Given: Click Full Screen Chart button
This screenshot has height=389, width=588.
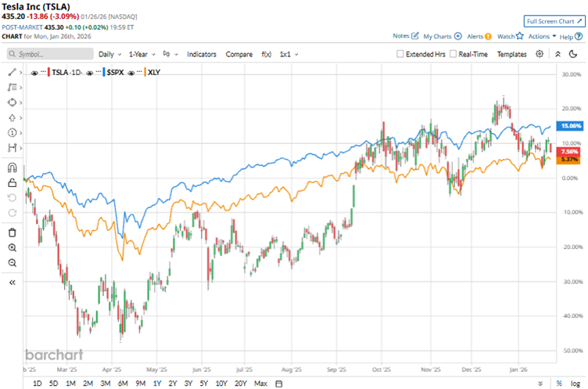Looking at the screenshot, I should (554, 21).
